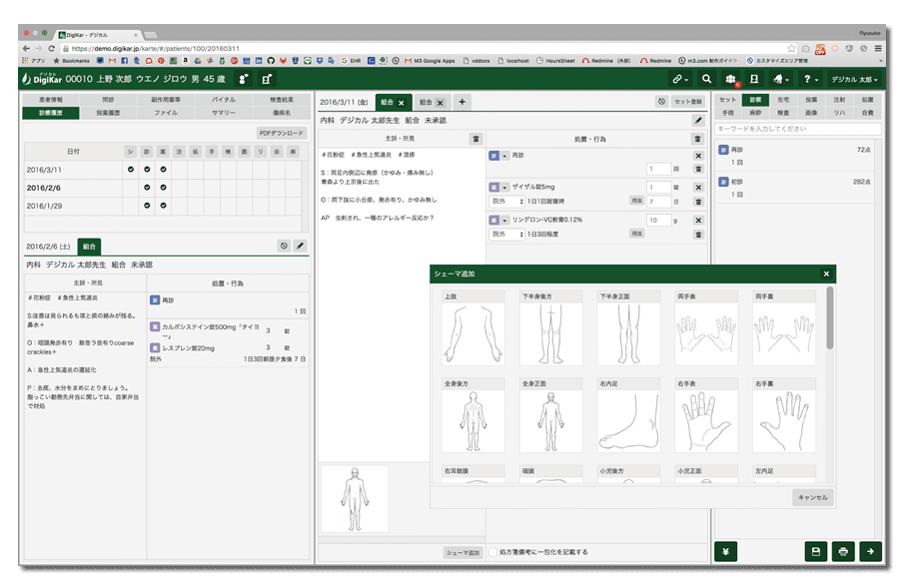Click the clock icon beside セット登録

pyautogui.click(x=661, y=102)
